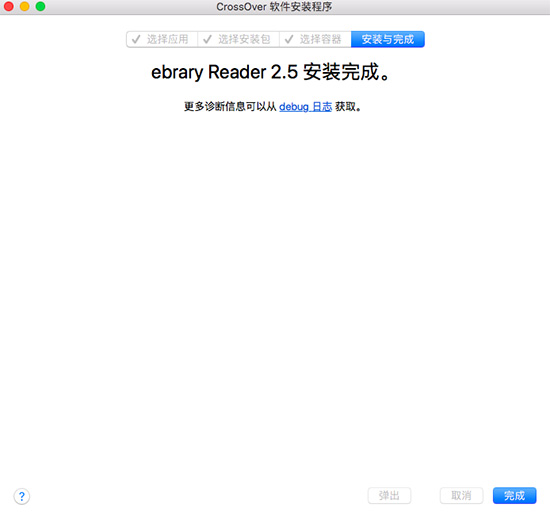Open the debug 日志 link
The height and width of the screenshot is (515, 550).
[x=305, y=107]
